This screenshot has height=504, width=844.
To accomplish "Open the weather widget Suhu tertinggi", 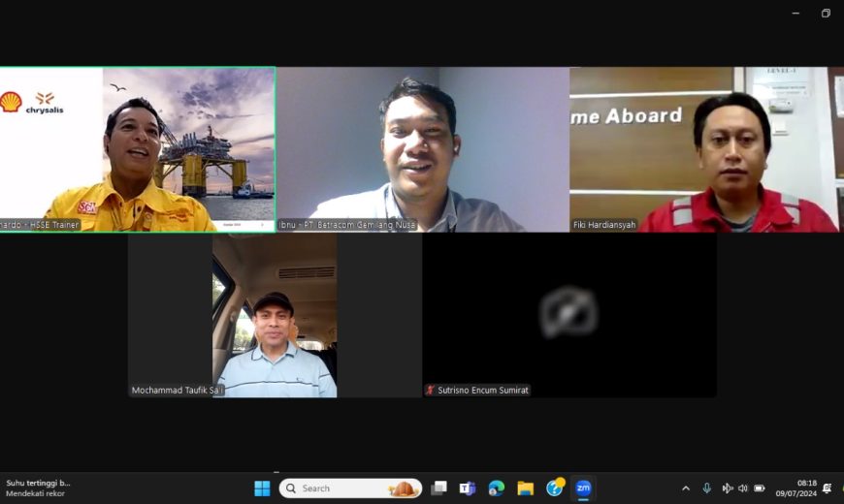I will point(38,488).
